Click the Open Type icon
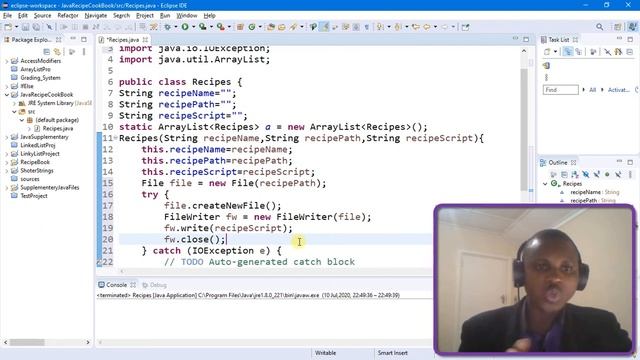This screenshot has height=360, width=640. [x=271, y=27]
